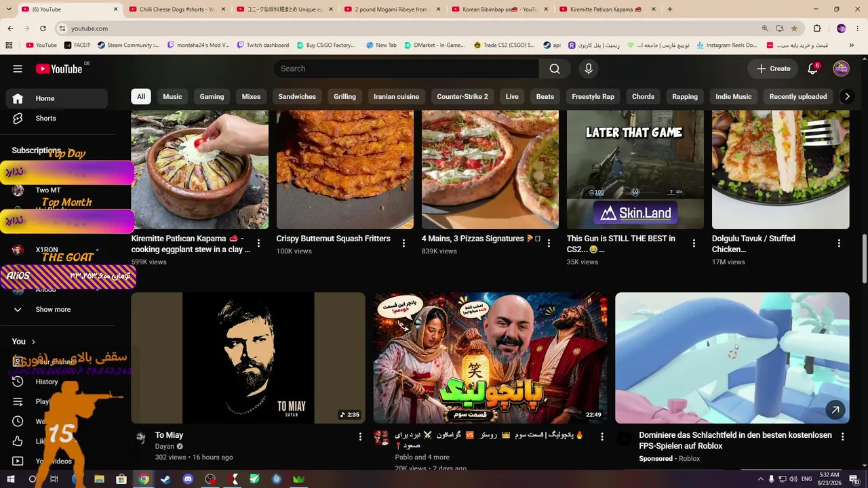Bookmark this page with the star
Image resolution: width=868 pixels, height=488 pixels.
point(794,28)
